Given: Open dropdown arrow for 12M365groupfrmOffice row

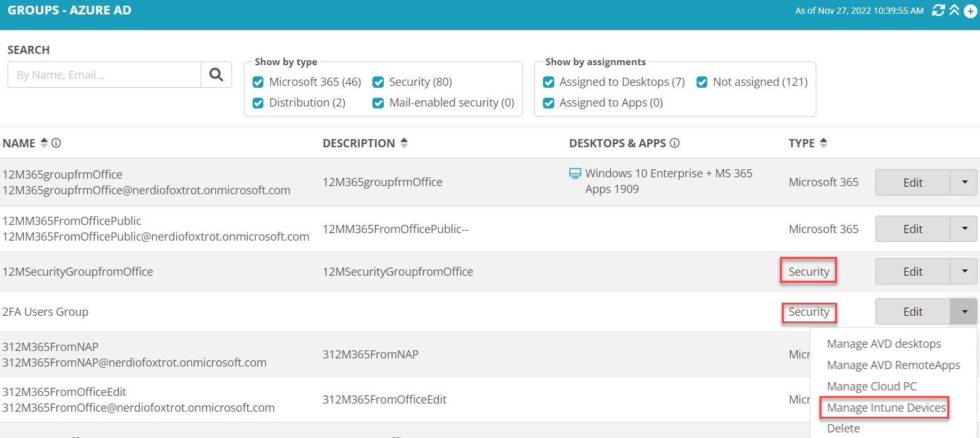Looking at the screenshot, I should 964,182.
